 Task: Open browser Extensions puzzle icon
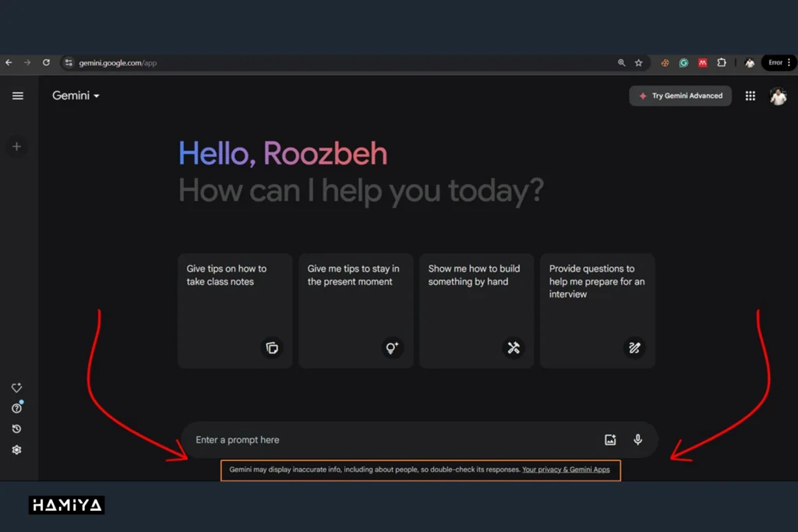[722, 63]
